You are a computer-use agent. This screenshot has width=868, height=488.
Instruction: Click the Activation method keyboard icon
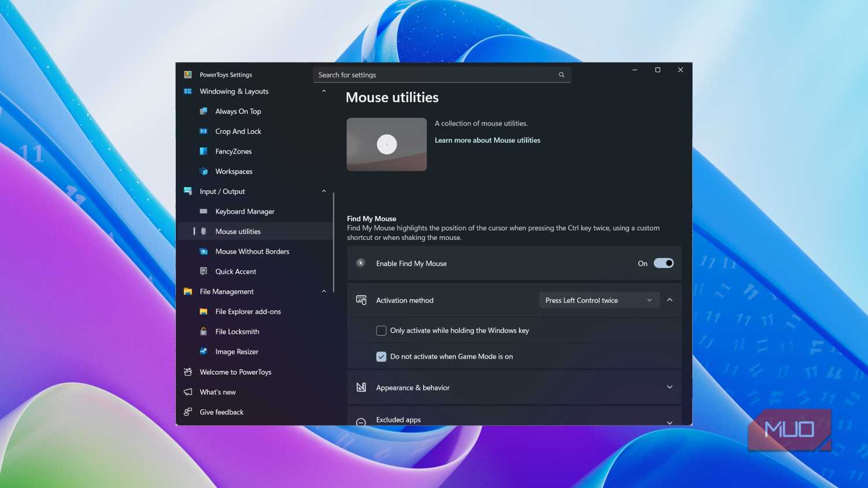tap(361, 300)
